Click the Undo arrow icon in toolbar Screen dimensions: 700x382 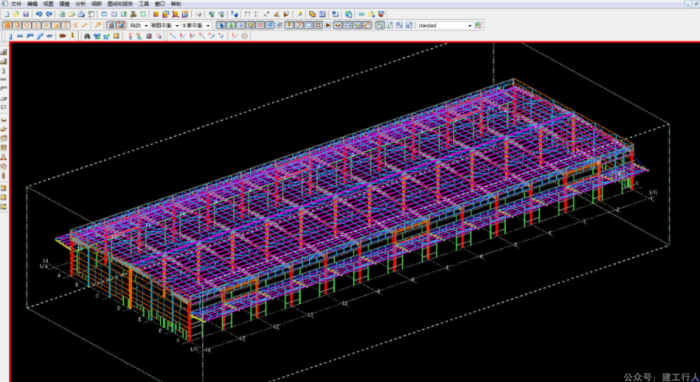[39, 15]
